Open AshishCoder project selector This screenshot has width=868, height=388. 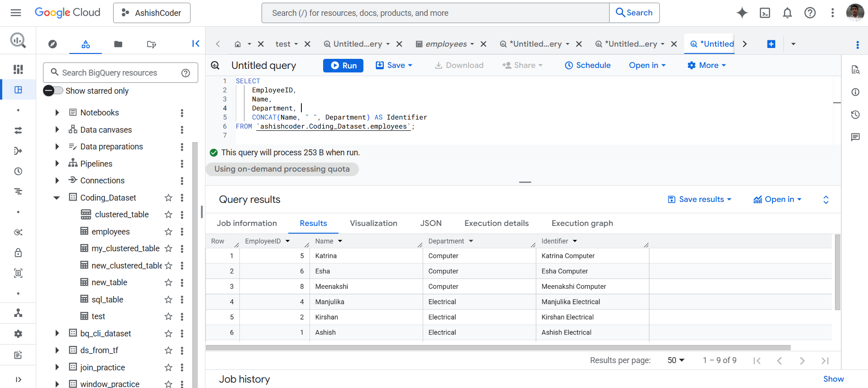point(152,13)
